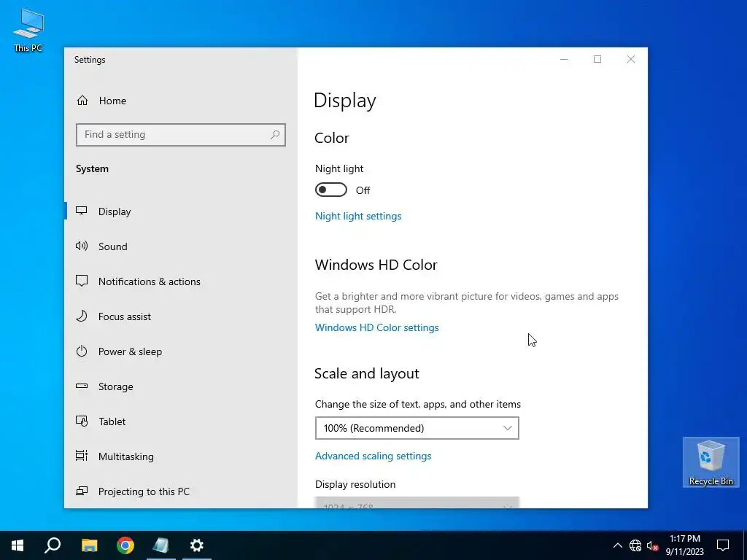Click the Multitasking icon in sidebar
Screen dimensions: 747x560
[82, 456]
